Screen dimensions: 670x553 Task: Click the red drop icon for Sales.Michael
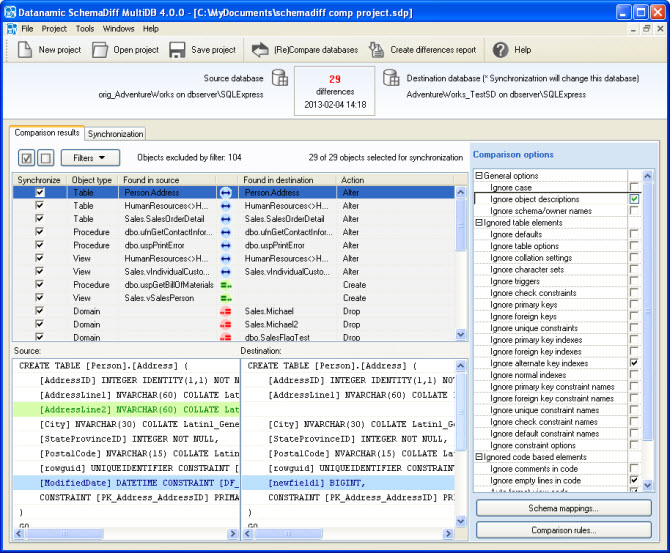coord(226,312)
